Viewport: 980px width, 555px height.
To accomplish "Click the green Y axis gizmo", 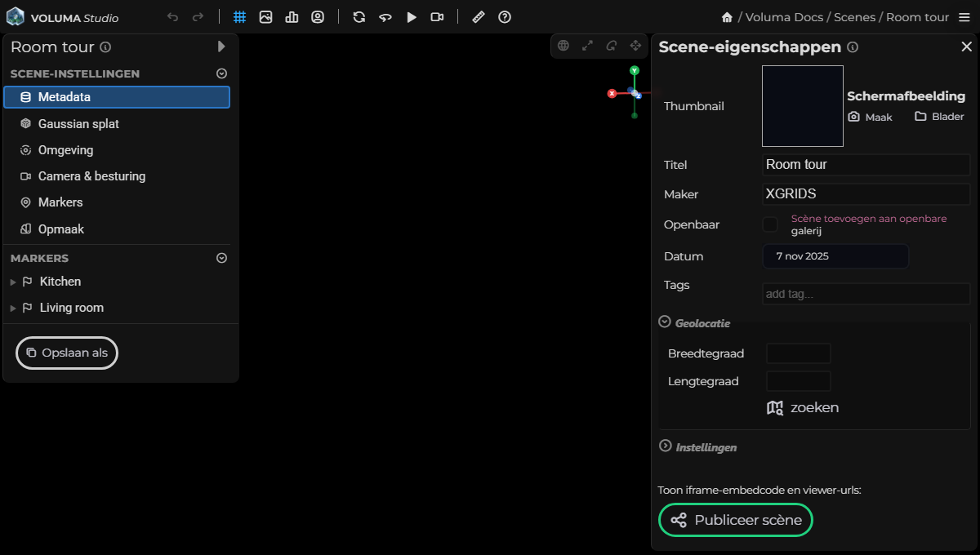I will 635,71.
